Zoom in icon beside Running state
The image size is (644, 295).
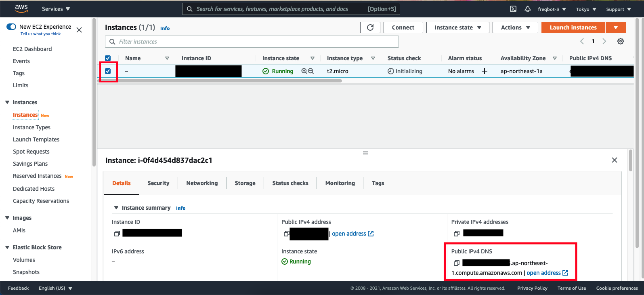(x=304, y=71)
